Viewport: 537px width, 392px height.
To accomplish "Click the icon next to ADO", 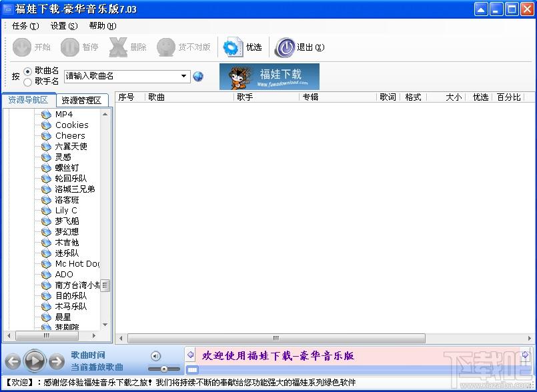I will (x=46, y=275).
